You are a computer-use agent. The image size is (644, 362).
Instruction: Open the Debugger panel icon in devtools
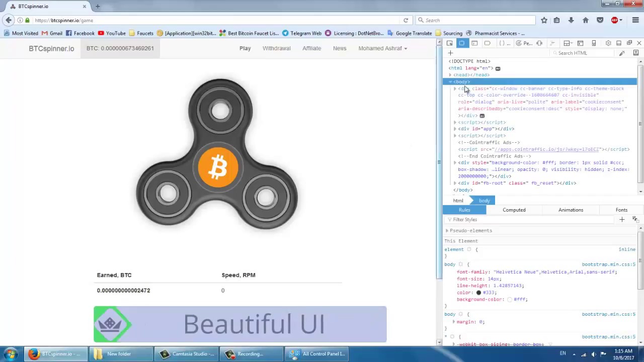(488, 43)
